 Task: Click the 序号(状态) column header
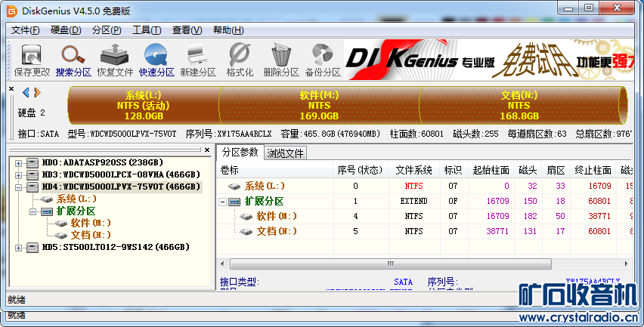coord(361,169)
